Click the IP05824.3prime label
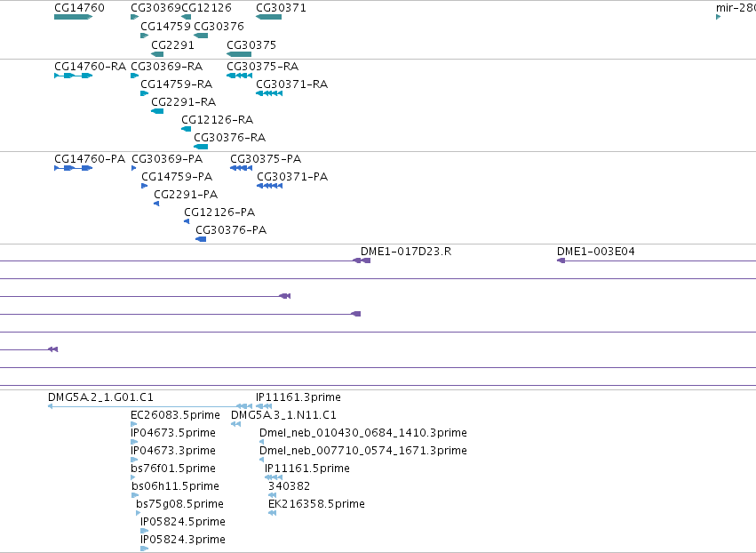 click(x=183, y=540)
